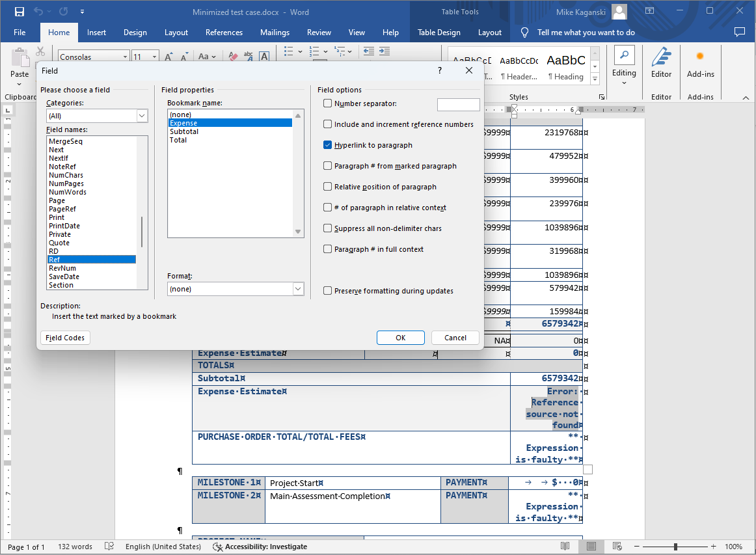Viewport: 756px width, 555px height.
Task: Click Increase Indent icon
Action: point(385,51)
